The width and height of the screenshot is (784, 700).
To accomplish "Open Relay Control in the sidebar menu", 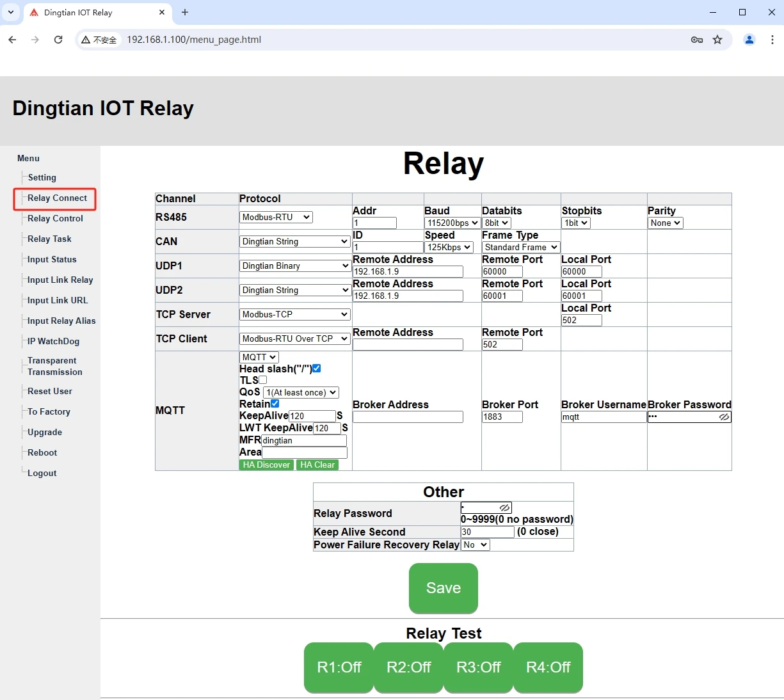I will [x=55, y=219].
